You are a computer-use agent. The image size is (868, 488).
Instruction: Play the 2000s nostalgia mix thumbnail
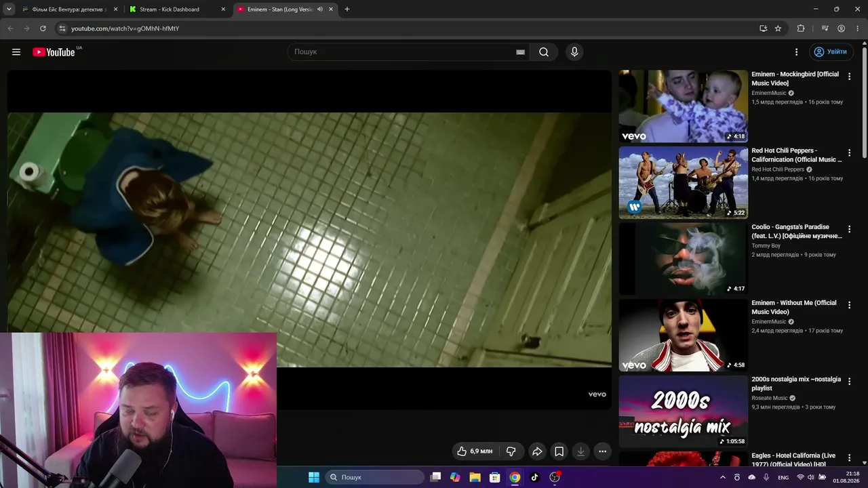click(x=683, y=412)
